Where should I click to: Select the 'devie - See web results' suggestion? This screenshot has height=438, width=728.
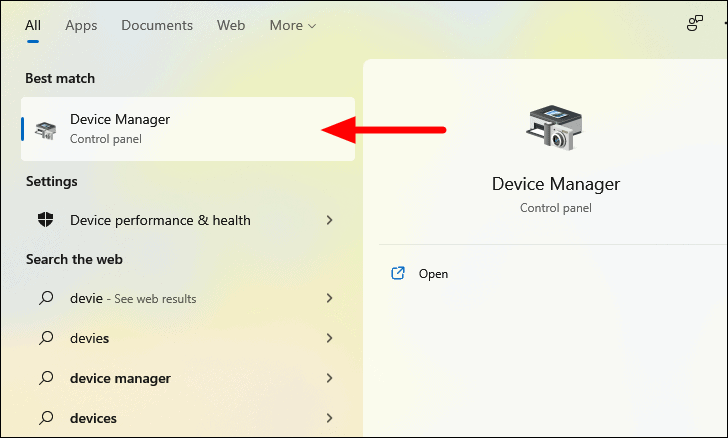(x=186, y=298)
